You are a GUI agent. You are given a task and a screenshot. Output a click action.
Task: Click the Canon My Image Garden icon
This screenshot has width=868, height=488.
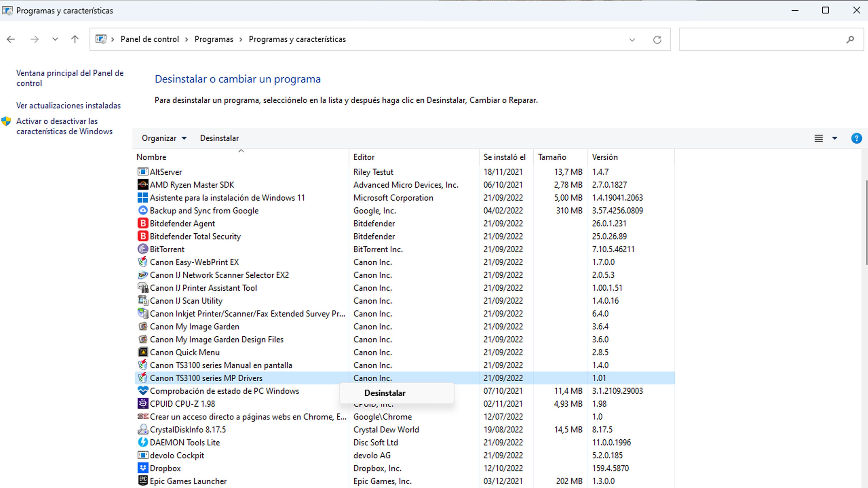(143, 326)
